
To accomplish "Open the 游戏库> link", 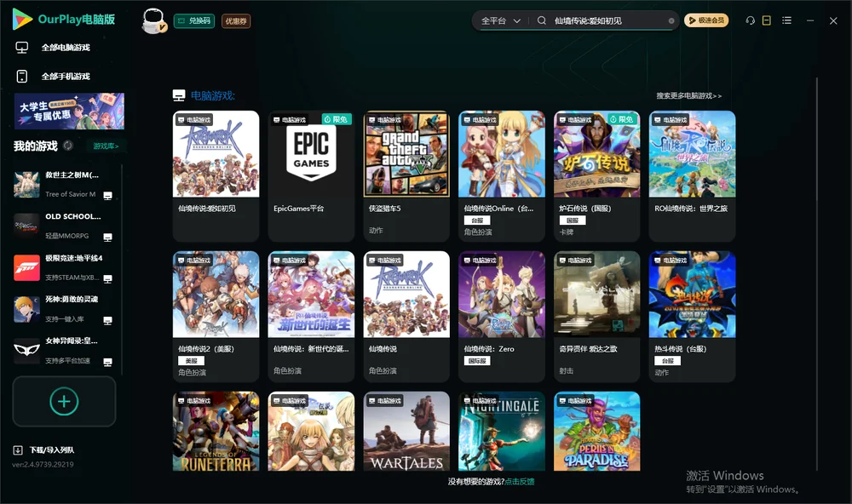I will click(106, 146).
